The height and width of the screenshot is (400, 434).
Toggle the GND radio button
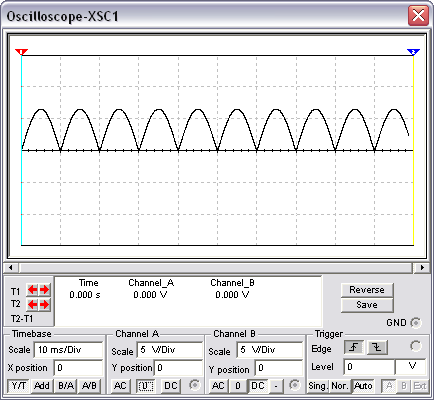416,323
